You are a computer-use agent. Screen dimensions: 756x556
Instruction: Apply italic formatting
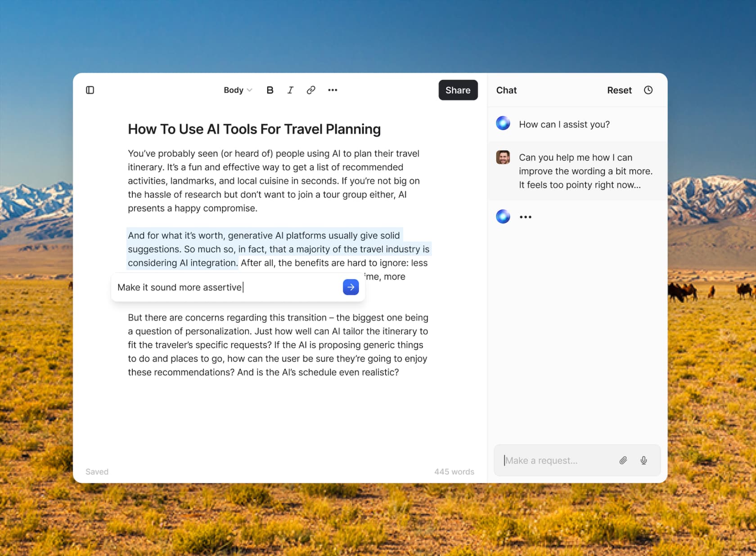(x=290, y=90)
